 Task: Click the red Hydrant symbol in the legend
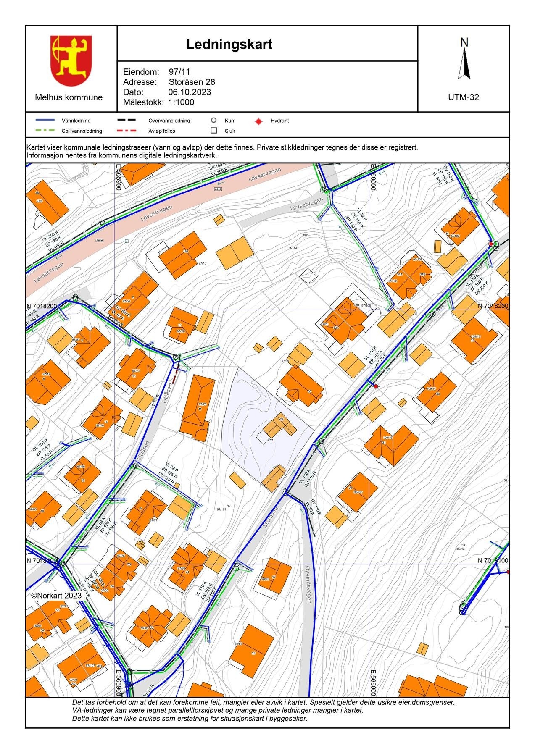tap(258, 121)
